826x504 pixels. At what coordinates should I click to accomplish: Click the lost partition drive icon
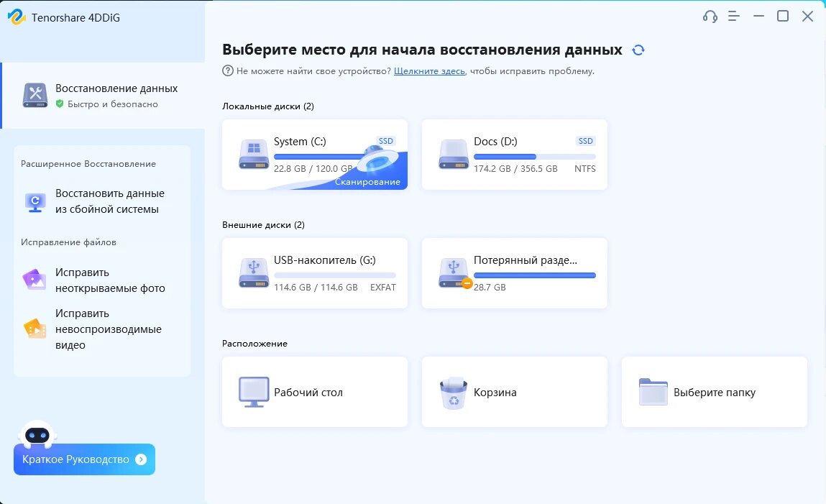454,272
